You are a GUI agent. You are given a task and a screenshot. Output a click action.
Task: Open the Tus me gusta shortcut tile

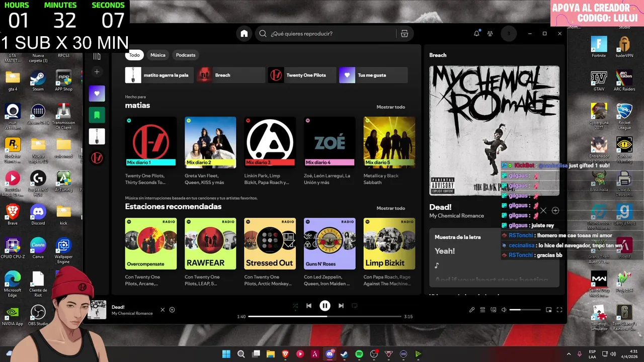373,75
